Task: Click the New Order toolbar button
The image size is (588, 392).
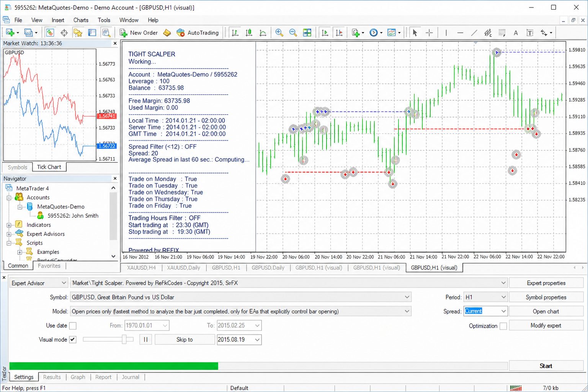Action: (139, 33)
